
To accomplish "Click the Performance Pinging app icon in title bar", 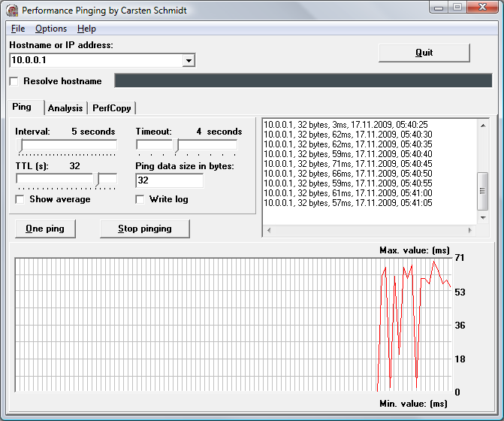I will 12,11.
